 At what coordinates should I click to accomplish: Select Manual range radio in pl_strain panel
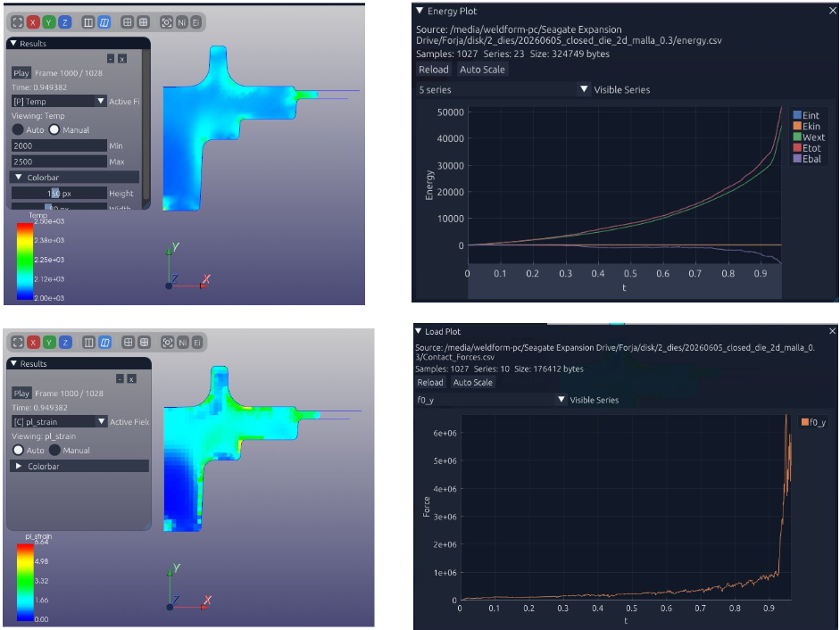coord(54,450)
